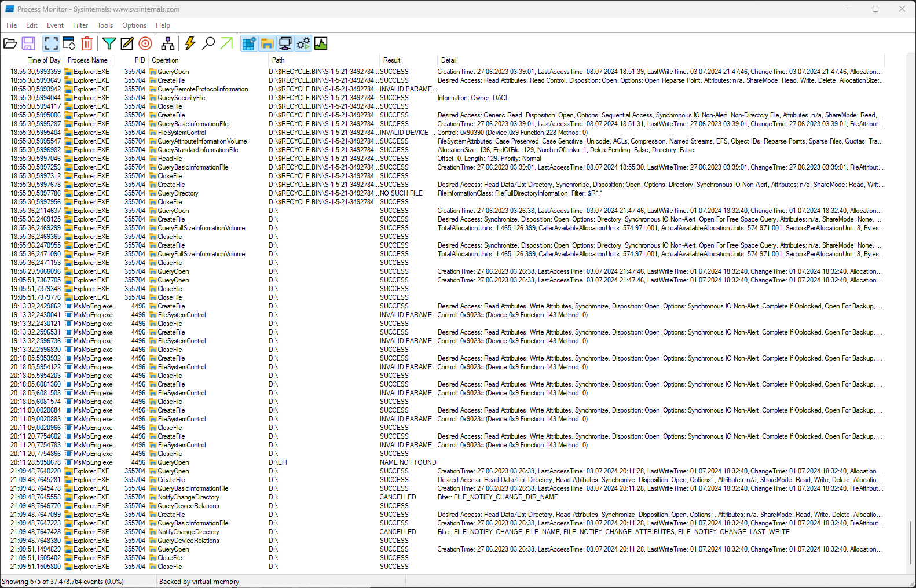Click the Save toolbar icon
The height and width of the screenshot is (588, 916).
[x=28, y=43]
